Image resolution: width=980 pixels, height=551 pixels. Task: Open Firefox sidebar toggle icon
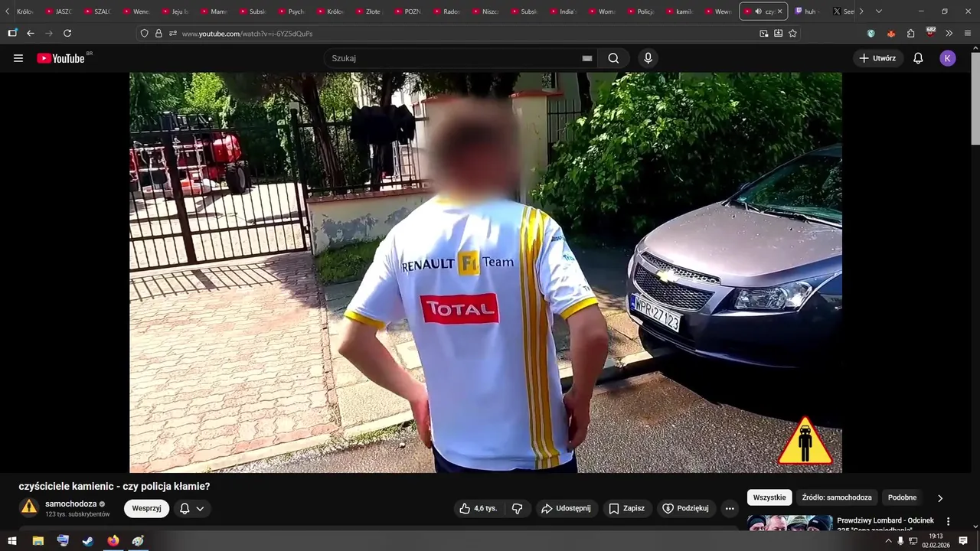tap(12, 33)
